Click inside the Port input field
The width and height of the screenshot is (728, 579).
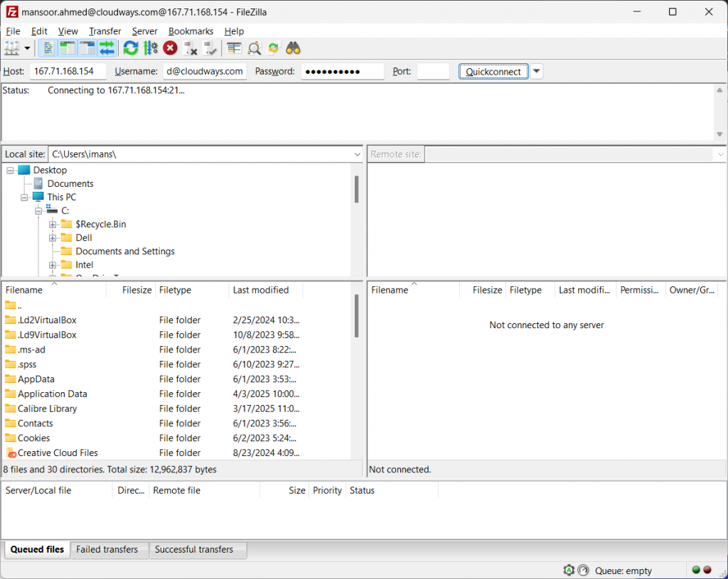coord(433,71)
